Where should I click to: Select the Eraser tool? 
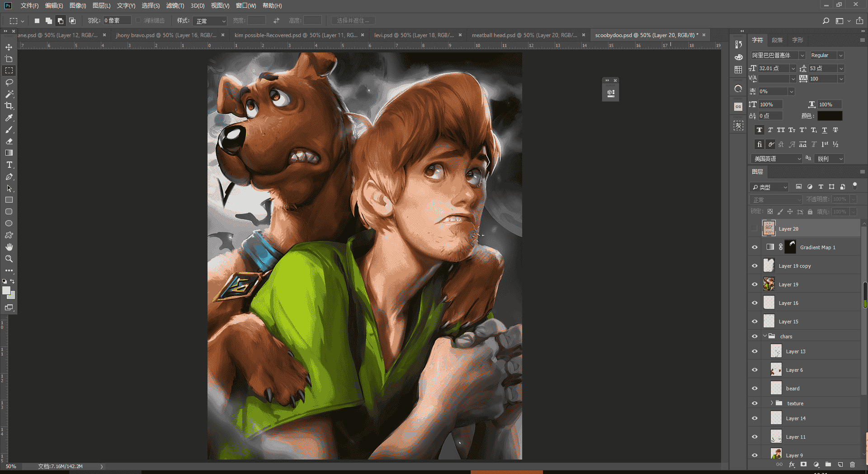(x=9, y=141)
